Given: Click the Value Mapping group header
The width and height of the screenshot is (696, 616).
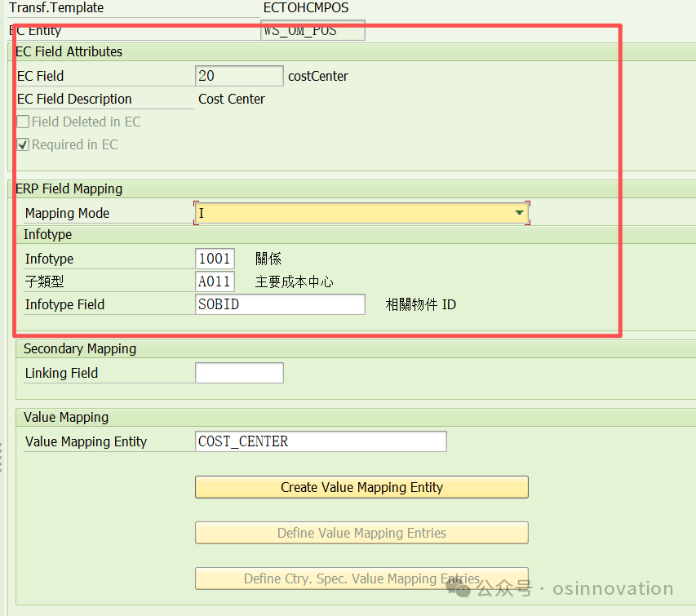Looking at the screenshot, I should pyautogui.click(x=66, y=417).
